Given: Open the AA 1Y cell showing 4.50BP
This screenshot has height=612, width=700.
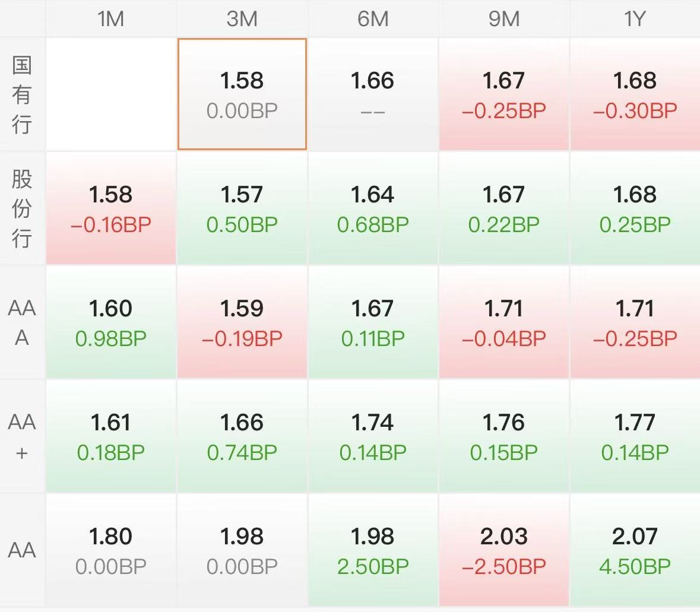Looking at the screenshot, I should [x=635, y=550].
